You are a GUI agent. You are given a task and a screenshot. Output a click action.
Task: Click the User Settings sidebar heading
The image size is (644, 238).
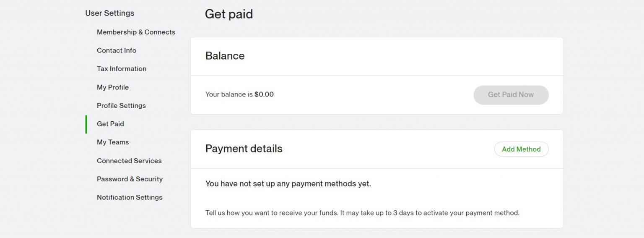109,13
